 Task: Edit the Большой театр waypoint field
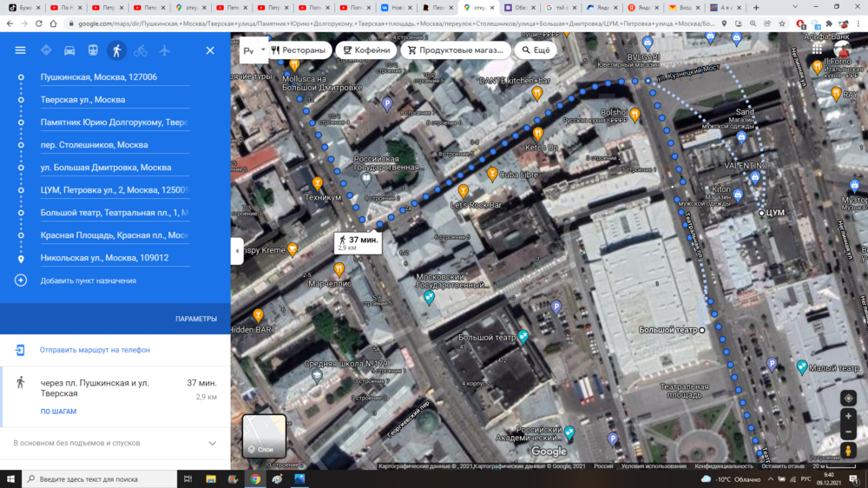pyautogui.click(x=115, y=213)
